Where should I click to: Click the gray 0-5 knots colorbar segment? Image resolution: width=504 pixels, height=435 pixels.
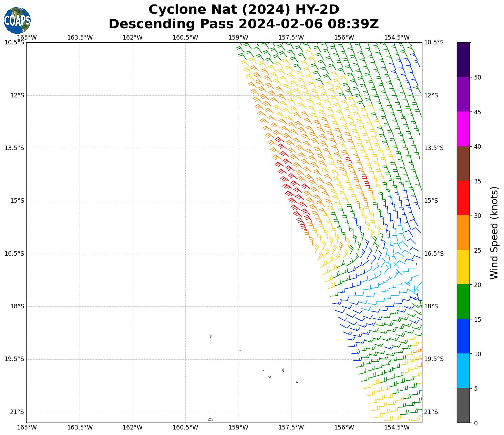463,405
